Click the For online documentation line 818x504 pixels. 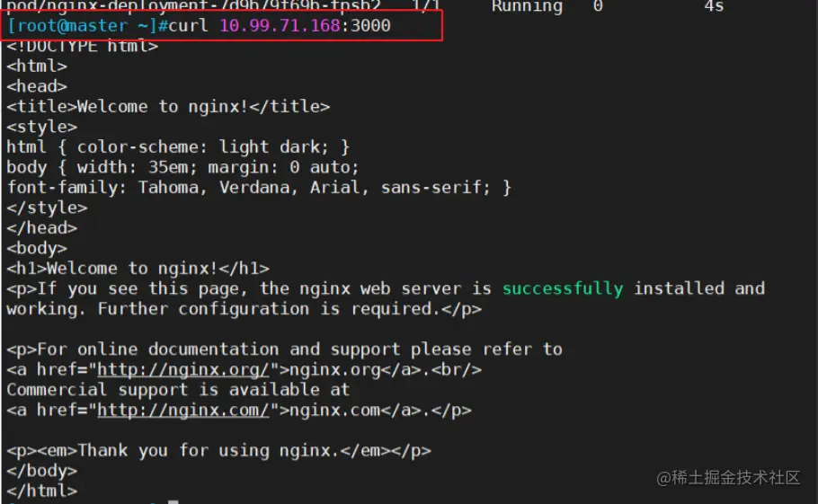tap(284, 349)
